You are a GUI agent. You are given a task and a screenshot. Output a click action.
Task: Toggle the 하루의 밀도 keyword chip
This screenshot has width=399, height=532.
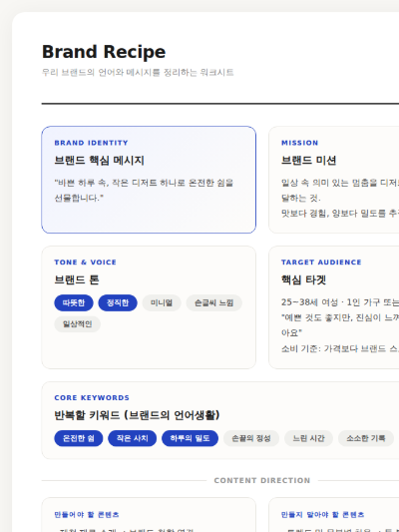[190, 438]
